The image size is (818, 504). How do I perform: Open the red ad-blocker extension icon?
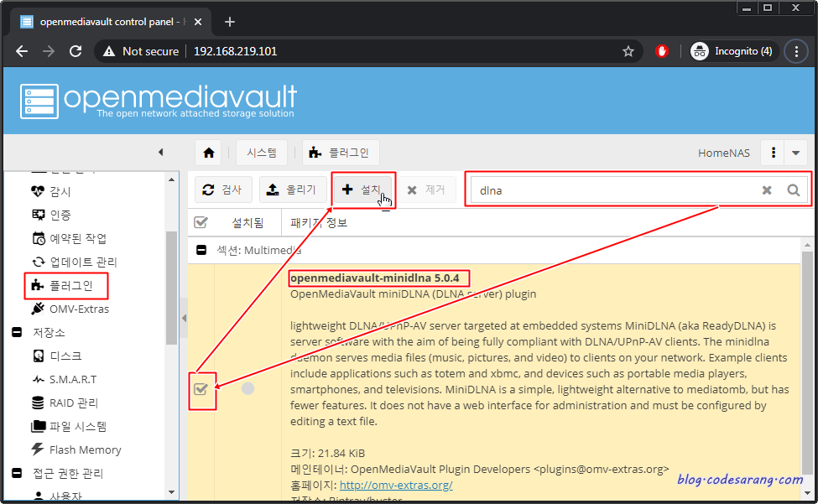[661, 51]
